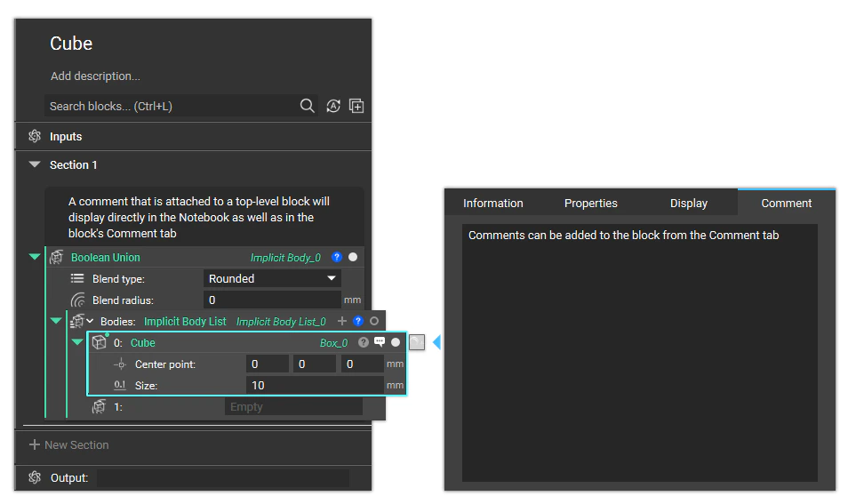Viewport: 856px width, 504px height.
Task: Open the Cube block help icon
Action: coord(364,342)
